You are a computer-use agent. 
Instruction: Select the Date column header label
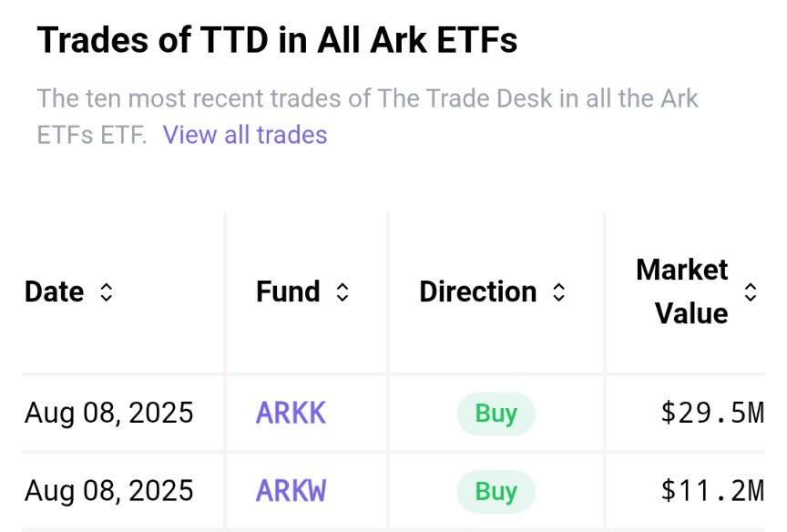55,292
